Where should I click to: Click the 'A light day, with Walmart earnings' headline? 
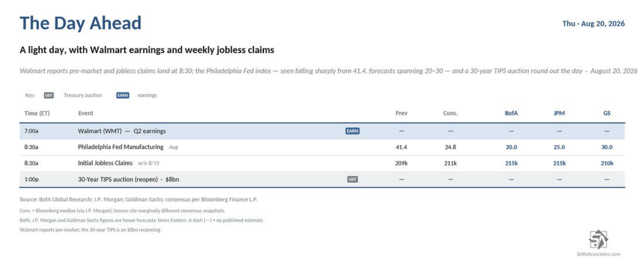[147, 50]
